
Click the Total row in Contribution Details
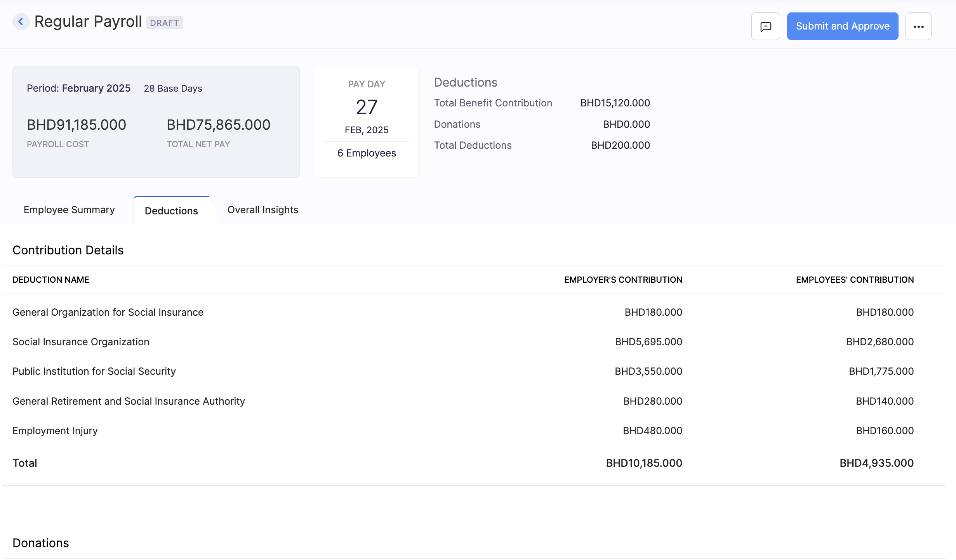click(x=24, y=463)
